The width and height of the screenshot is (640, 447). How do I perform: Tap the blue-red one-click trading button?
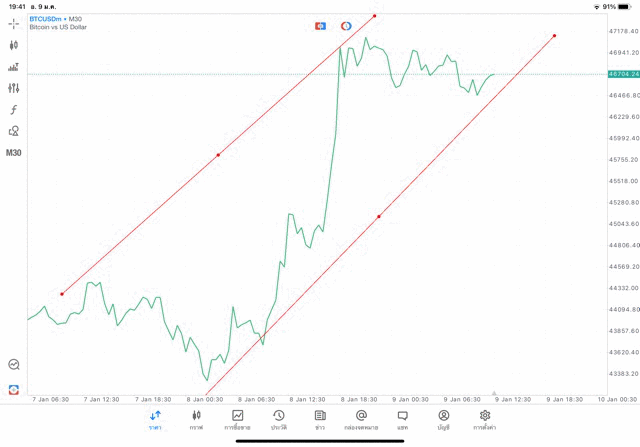pyautogui.click(x=320, y=25)
